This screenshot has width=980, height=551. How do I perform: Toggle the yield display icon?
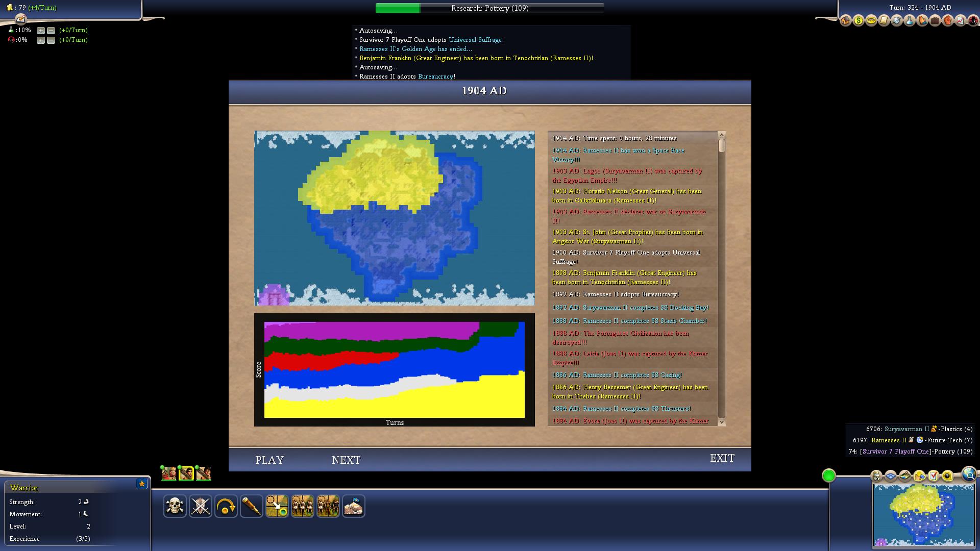[x=920, y=477]
